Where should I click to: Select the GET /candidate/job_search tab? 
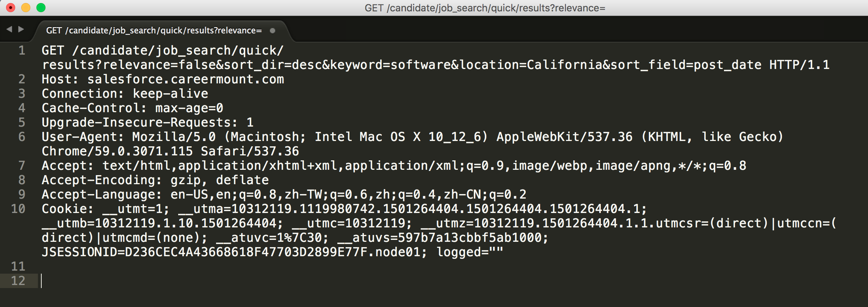[x=154, y=30]
